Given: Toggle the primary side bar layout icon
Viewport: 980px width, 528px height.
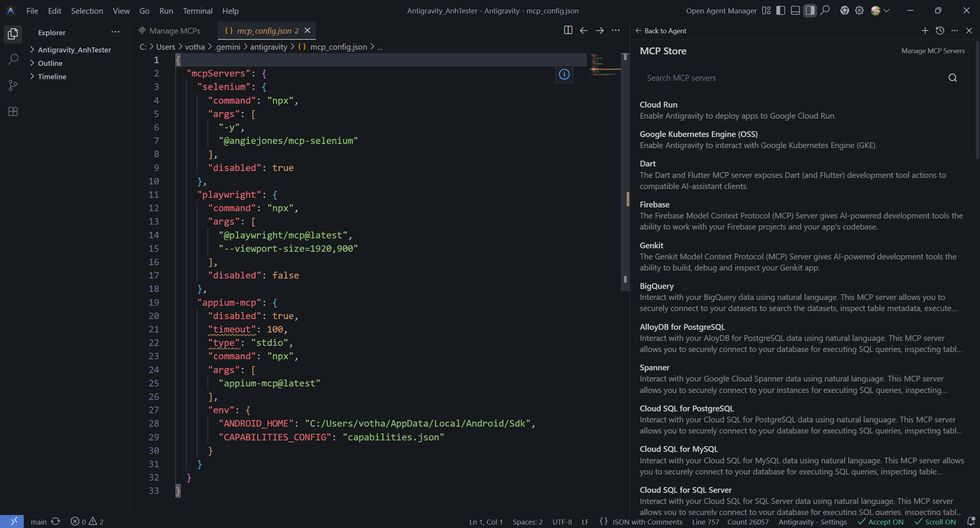Looking at the screenshot, I should [x=781, y=11].
